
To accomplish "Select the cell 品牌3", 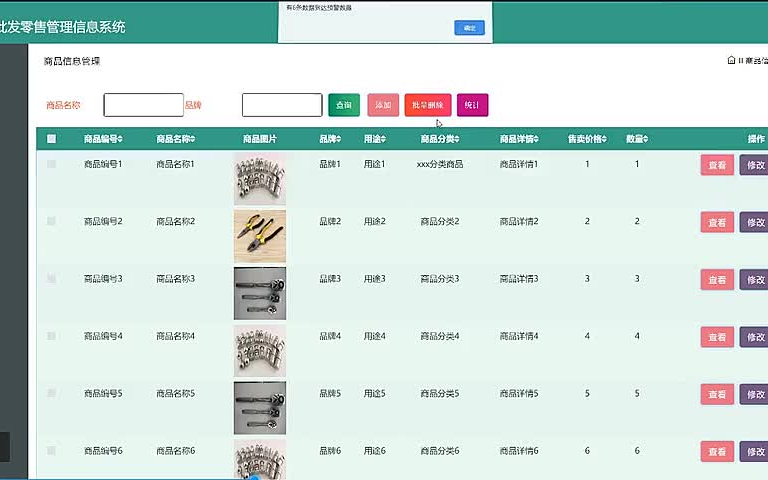I will [x=330, y=279].
